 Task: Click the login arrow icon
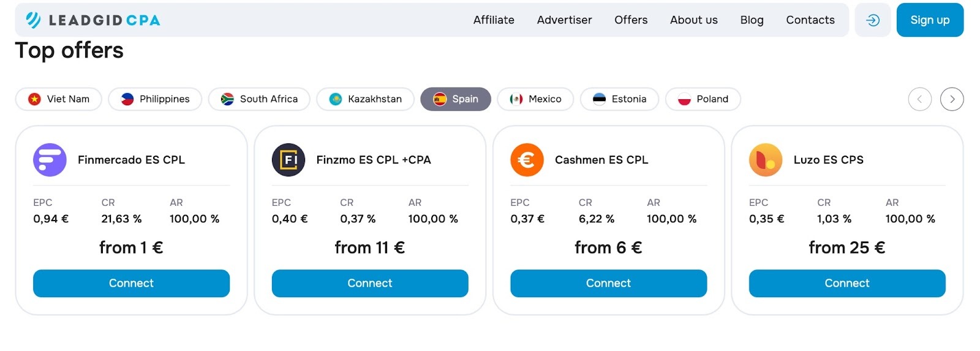tap(872, 20)
